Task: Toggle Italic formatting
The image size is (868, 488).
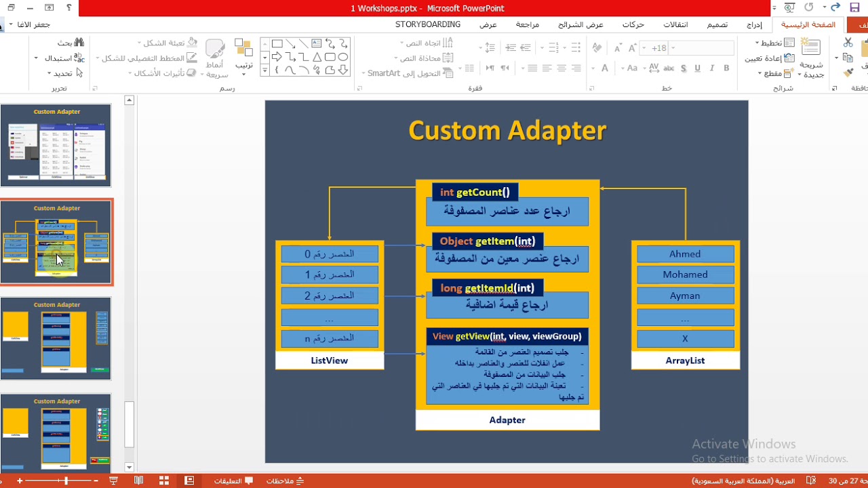Action: 711,68
